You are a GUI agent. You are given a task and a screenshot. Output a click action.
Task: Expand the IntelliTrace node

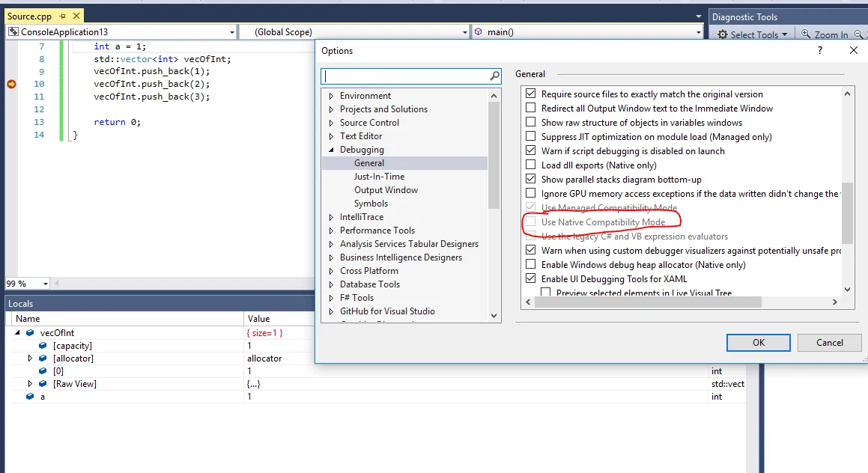pos(331,217)
